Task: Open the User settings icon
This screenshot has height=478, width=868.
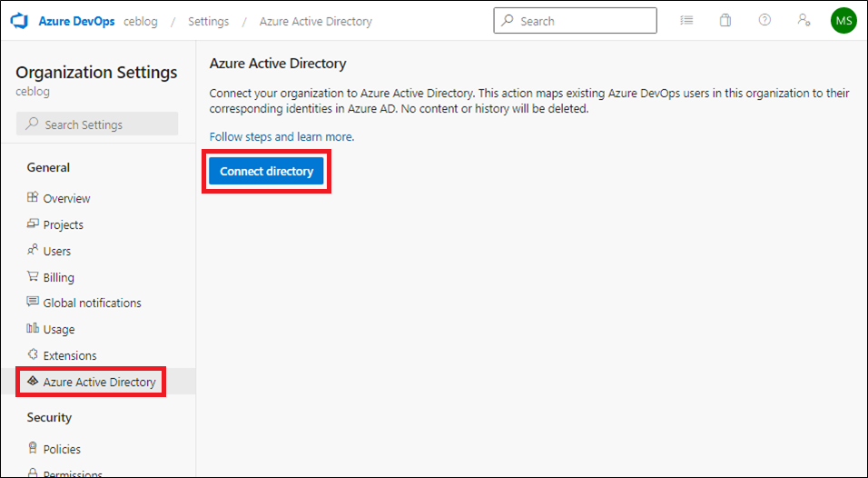Action: point(804,21)
